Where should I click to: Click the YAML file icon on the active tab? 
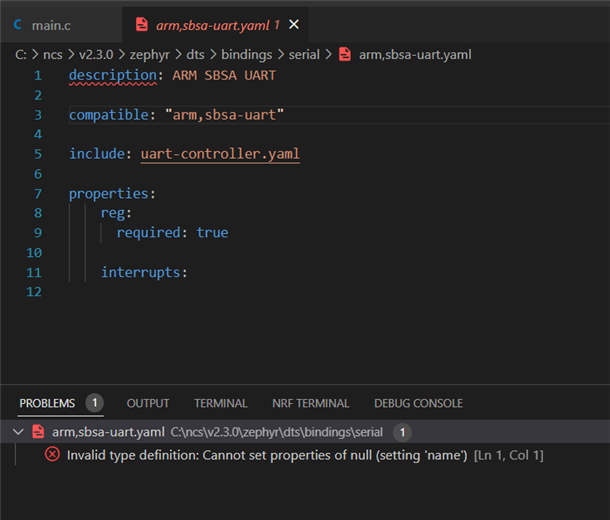(142, 25)
